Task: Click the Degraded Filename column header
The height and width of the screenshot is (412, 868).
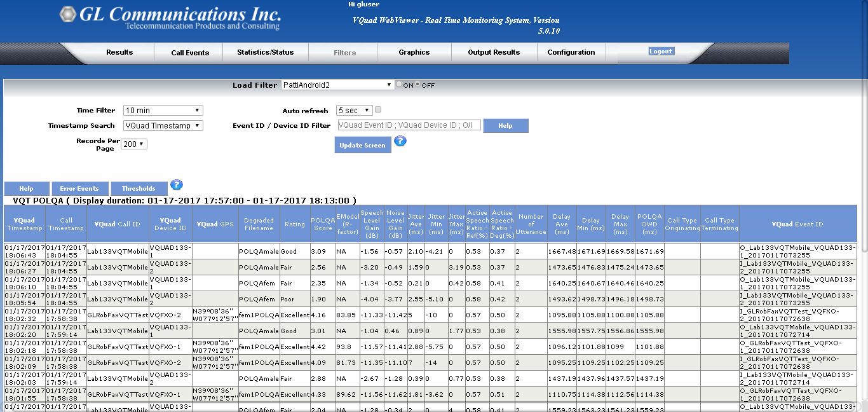Action: [x=259, y=224]
